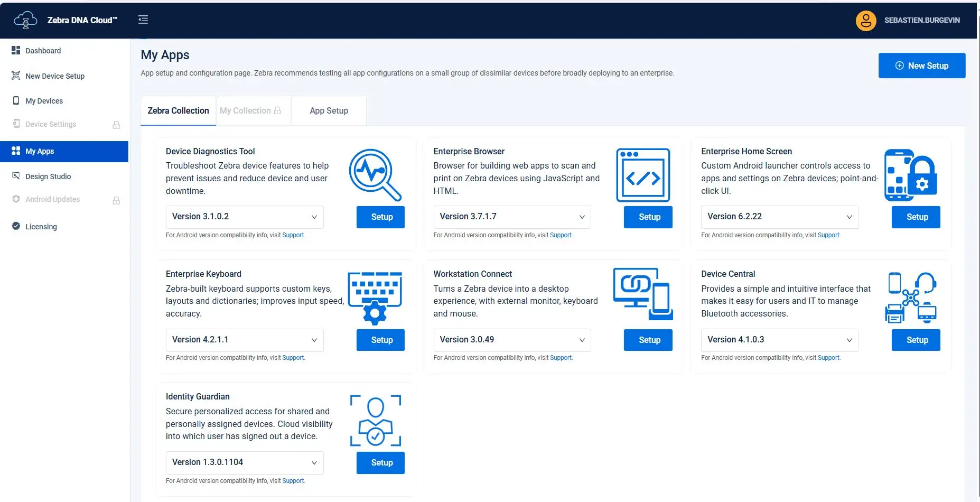Click the Licensing badge icon
The image size is (980, 502).
coord(16,226)
